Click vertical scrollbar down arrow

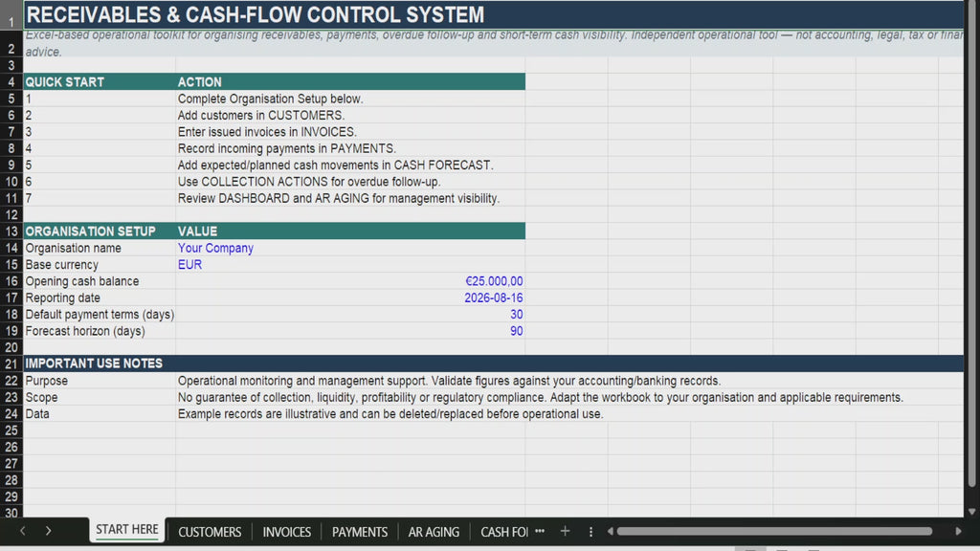972,512
